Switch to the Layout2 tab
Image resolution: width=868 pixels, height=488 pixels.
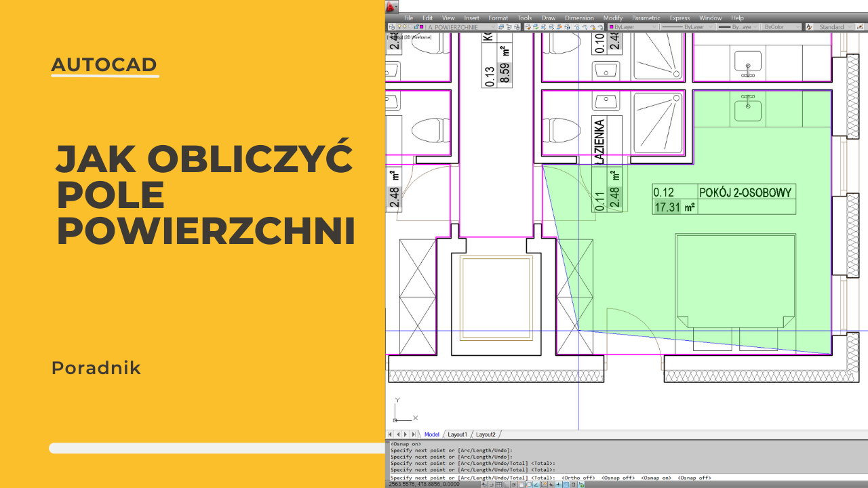(485, 434)
